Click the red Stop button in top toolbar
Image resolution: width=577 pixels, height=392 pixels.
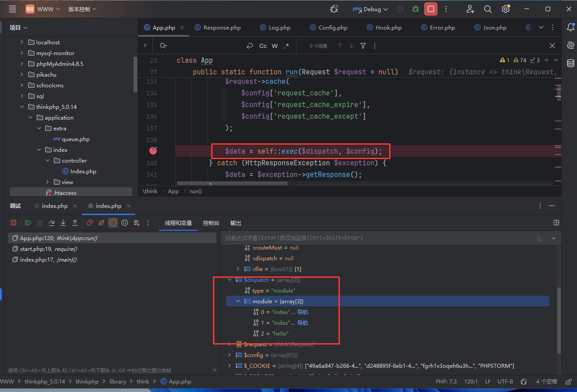point(430,9)
